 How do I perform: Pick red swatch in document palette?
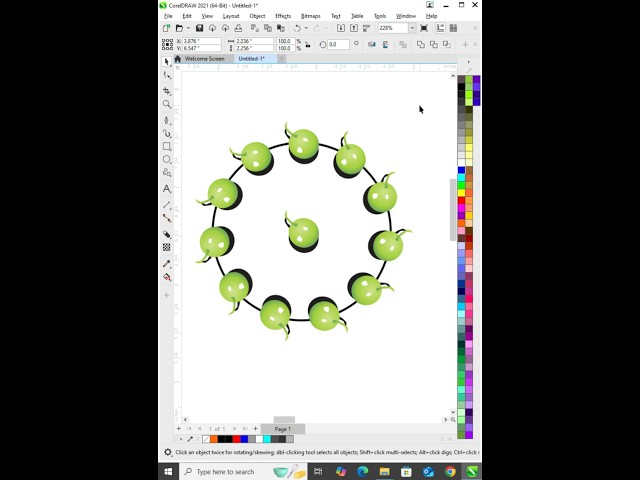click(x=237, y=439)
